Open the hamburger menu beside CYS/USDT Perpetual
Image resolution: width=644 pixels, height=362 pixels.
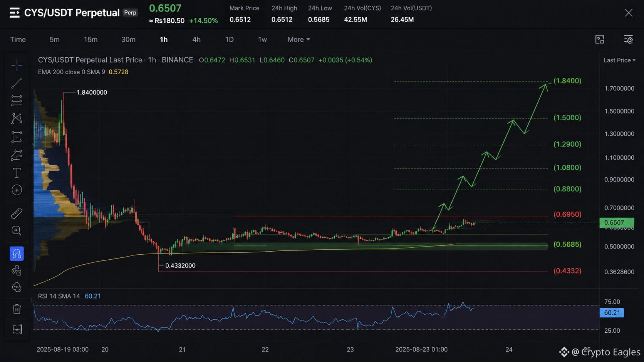pos(15,13)
